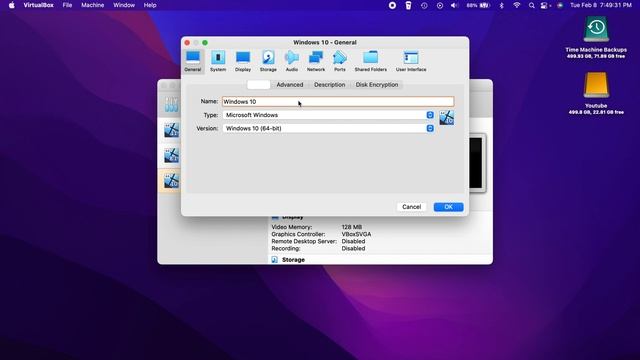Select the Youtube drive on desktop

(x=596, y=93)
